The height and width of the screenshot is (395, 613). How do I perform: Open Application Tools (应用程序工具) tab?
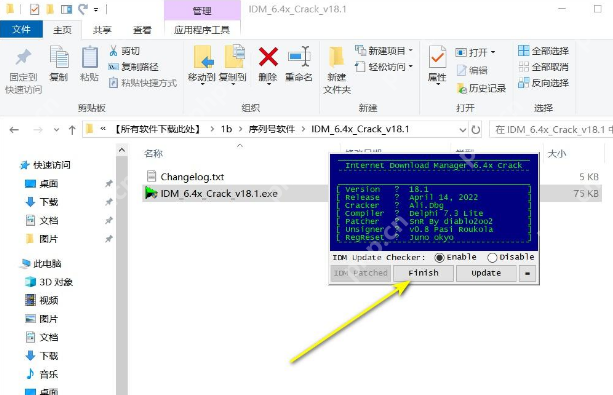tap(202, 30)
